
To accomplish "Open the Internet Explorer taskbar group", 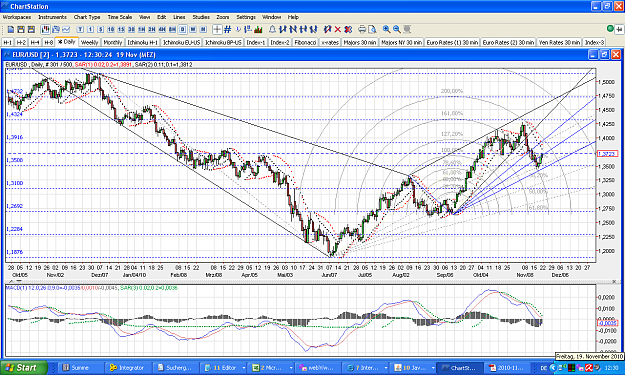I will [366, 368].
